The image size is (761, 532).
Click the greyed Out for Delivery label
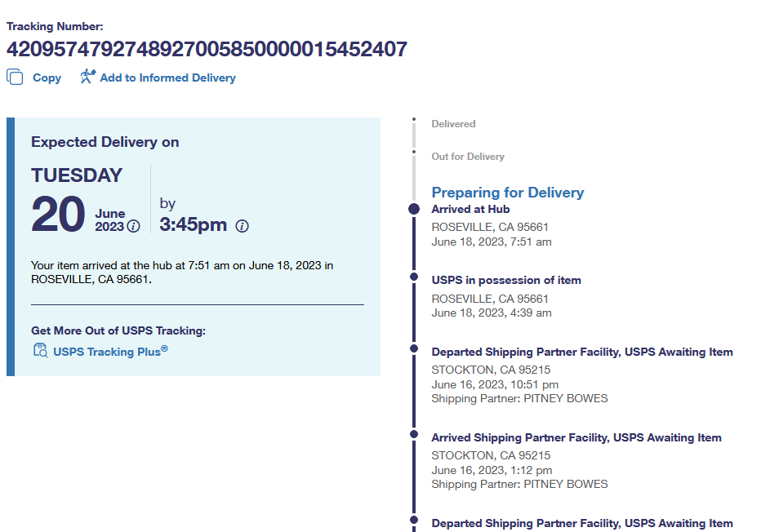(x=468, y=157)
